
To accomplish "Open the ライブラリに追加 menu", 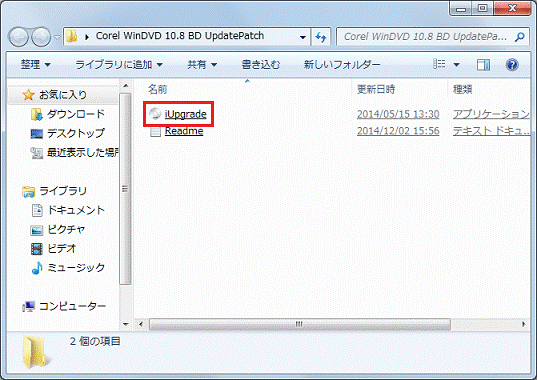I will pos(119,64).
